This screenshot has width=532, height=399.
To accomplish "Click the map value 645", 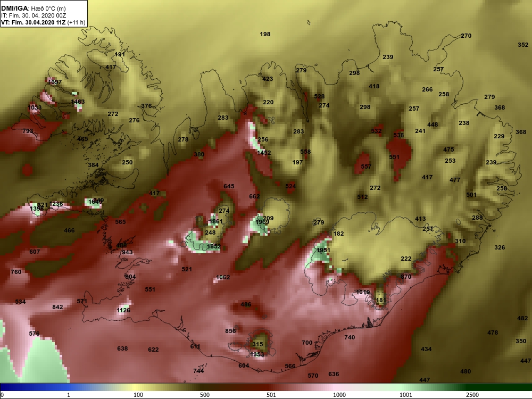I will 229,186.
